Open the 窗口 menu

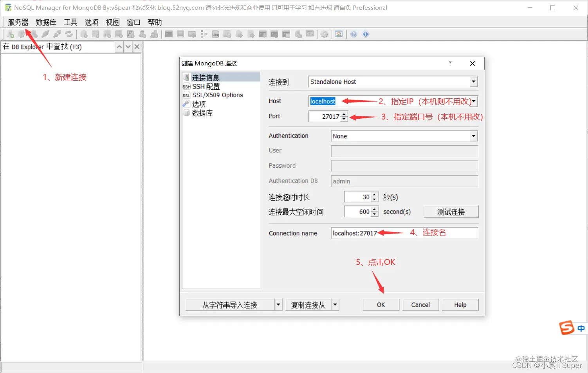point(133,22)
